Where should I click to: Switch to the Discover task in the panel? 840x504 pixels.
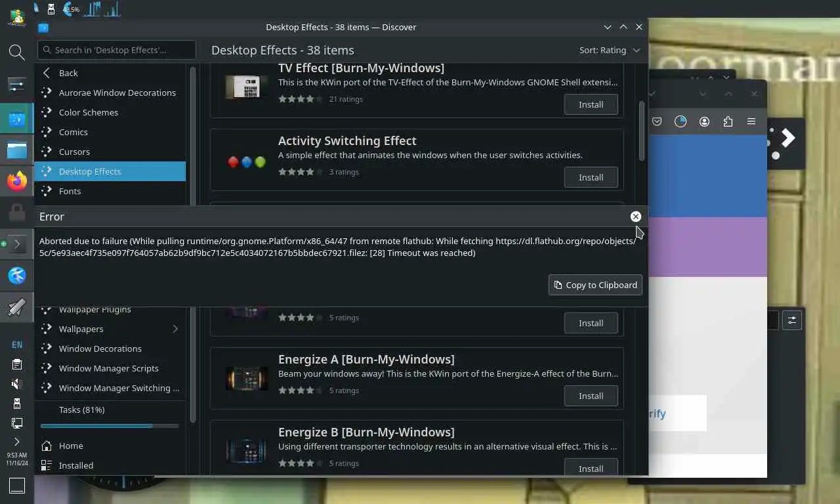tap(16, 119)
